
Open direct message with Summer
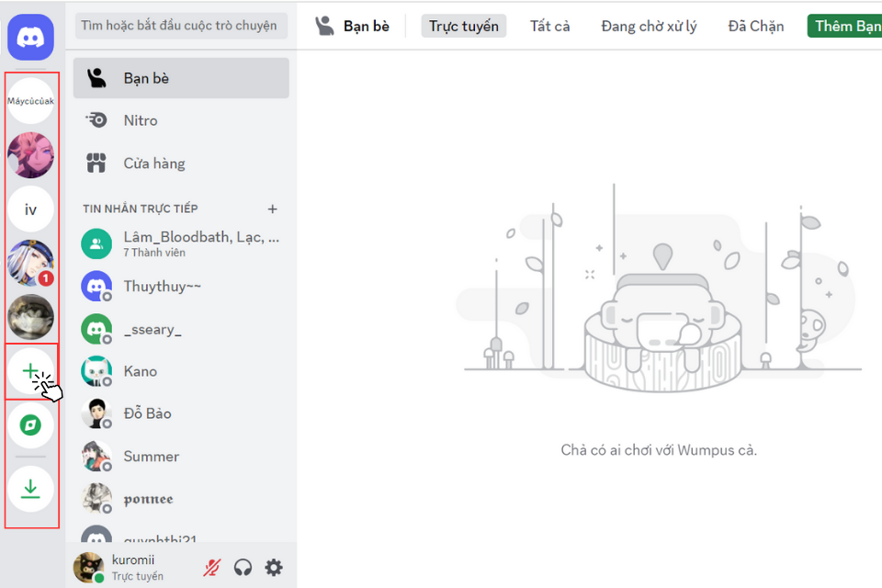point(181,457)
